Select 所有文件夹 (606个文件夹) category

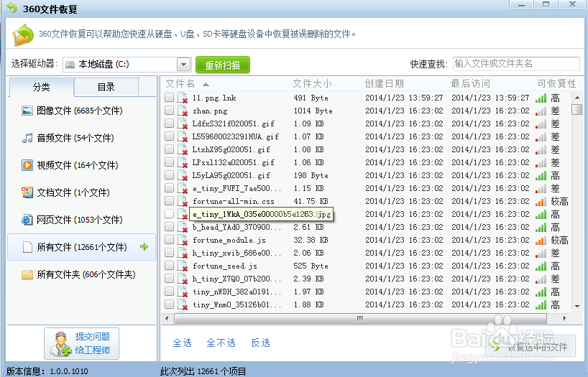[x=81, y=275]
